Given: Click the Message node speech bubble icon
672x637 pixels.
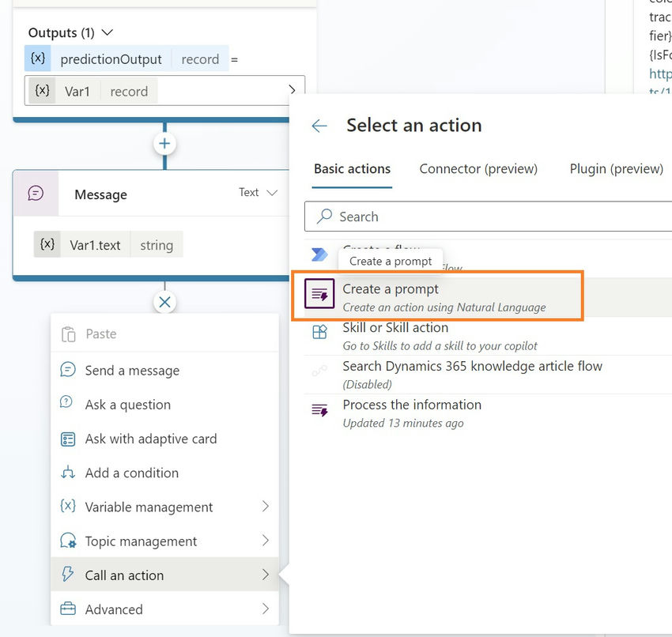Looking at the screenshot, I should pyautogui.click(x=33, y=194).
